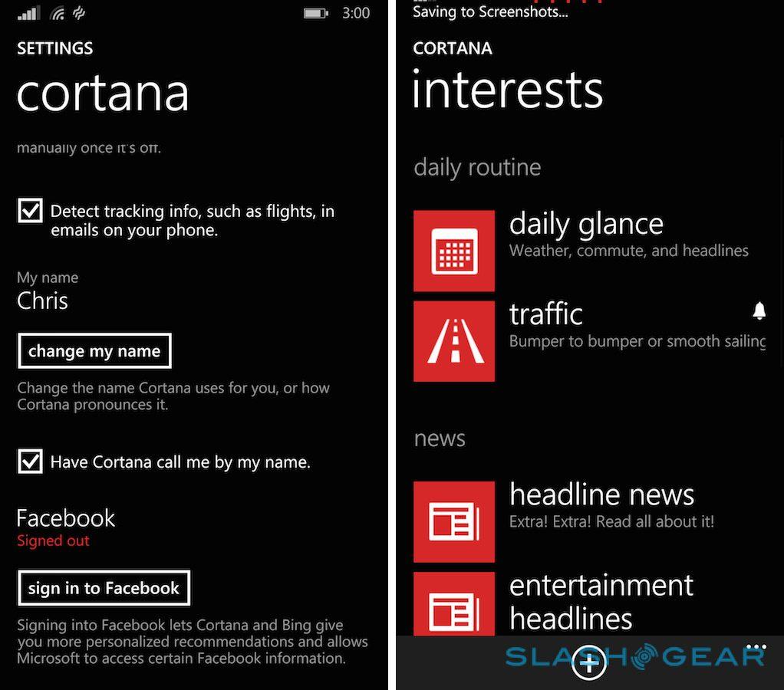Click sign in to Facebook button

(104, 588)
